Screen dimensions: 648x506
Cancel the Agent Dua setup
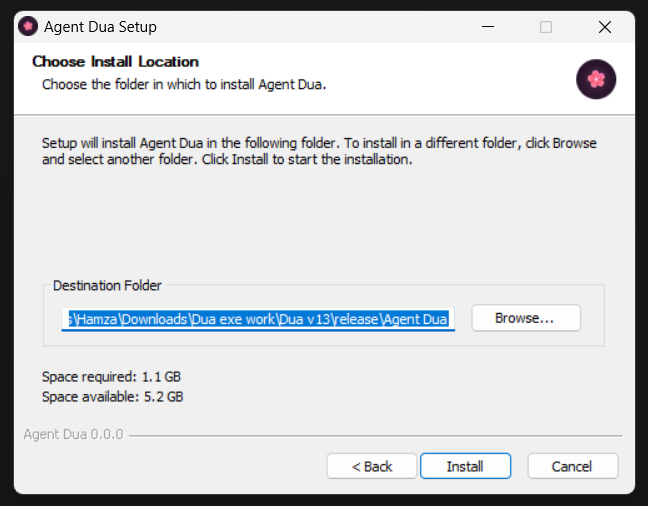tap(572, 466)
